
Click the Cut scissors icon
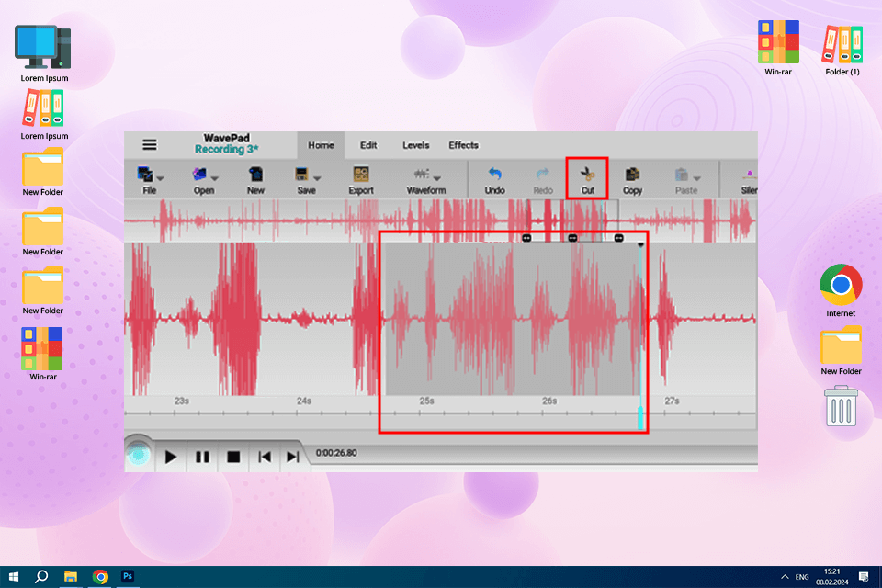coord(588,174)
